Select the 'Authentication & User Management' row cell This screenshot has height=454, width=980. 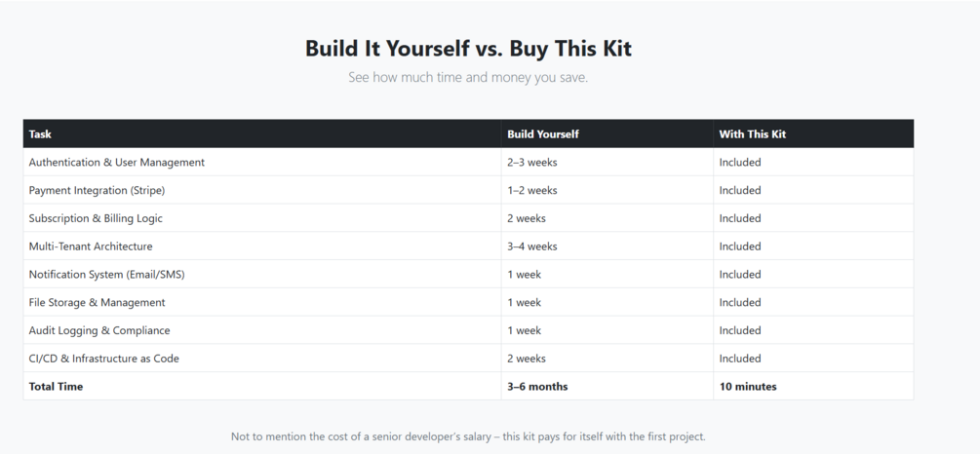coord(117,163)
